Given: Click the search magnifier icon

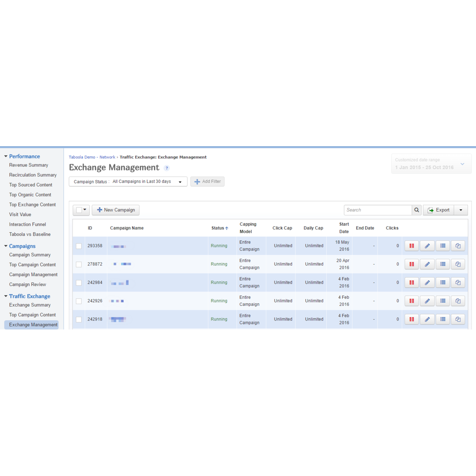Looking at the screenshot, I should tap(416, 210).
